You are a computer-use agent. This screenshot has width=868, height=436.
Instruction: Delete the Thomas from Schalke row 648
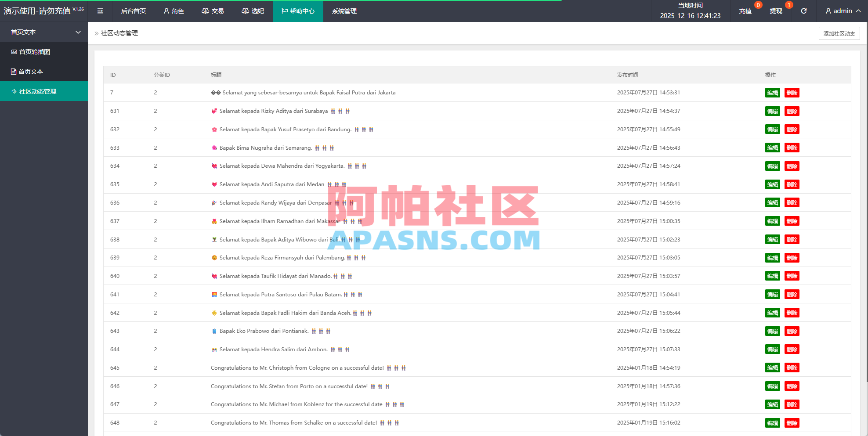(792, 423)
